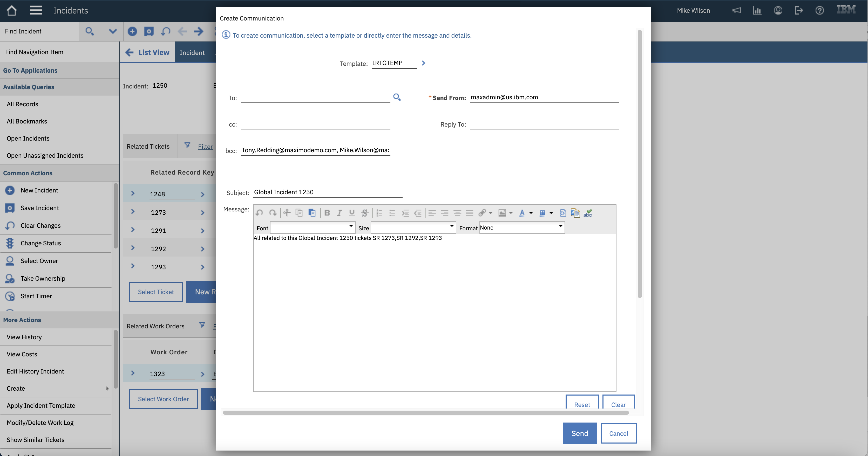868x456 pixels.
Task: Toggle bold formatting in message editor
Action: 327,213
